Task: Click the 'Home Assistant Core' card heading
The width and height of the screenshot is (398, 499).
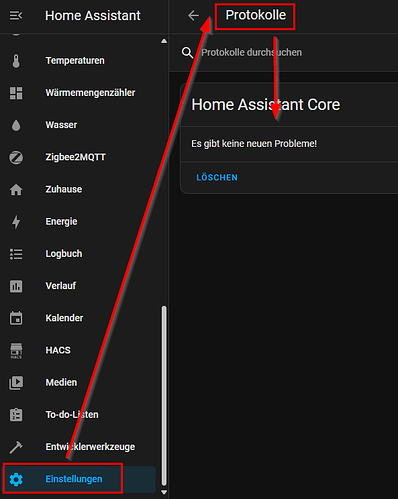Action: tap(266, 105)
